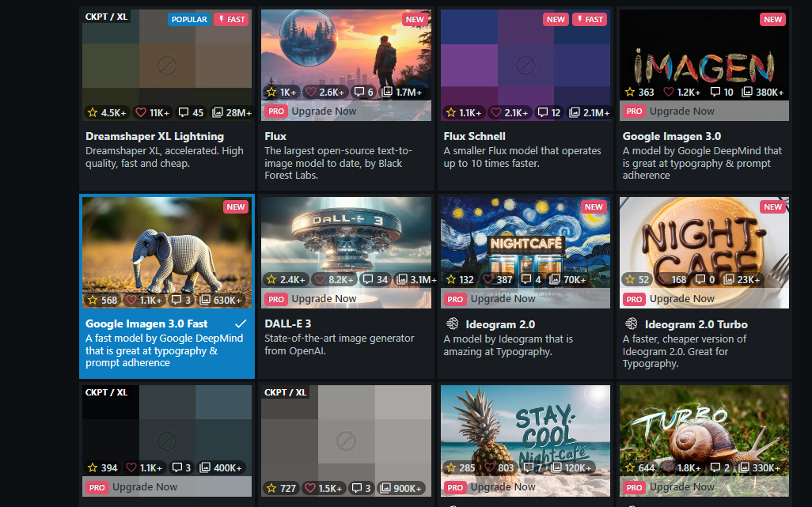812x507 pixels.
Task: Click 1.1K+ star on Flux Schnell card
Action: coord(464,112)
